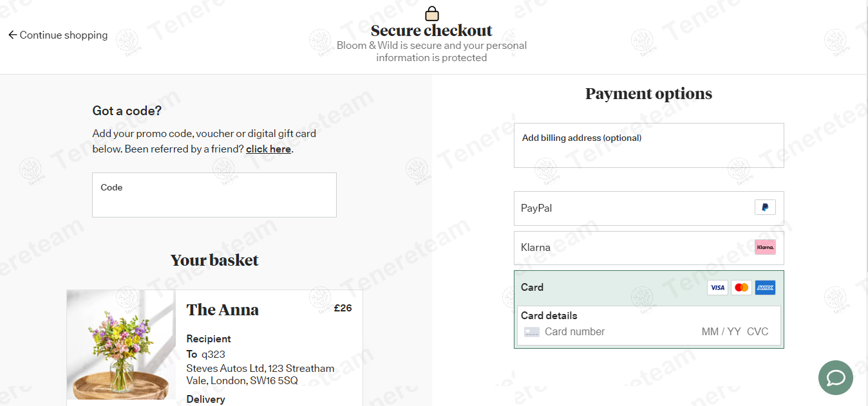Expand the Add billing address section
The height and width of the screenshot is (406, 868).
pos(648,145)
